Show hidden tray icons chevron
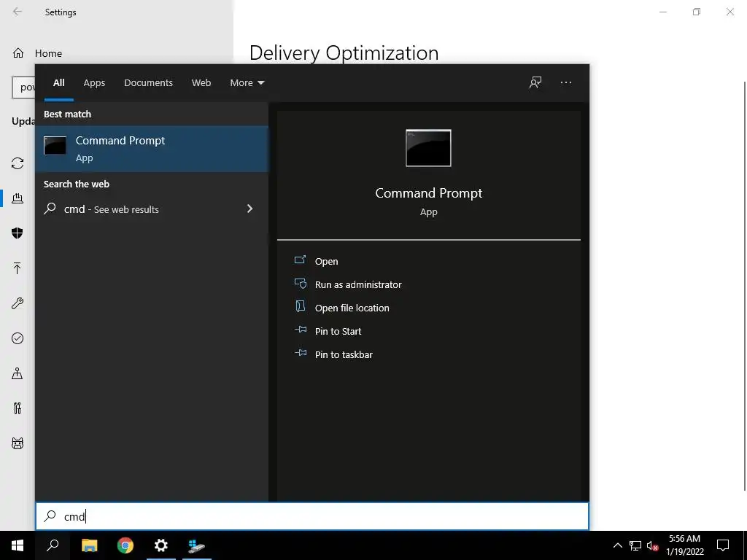 [x=617, y=545]
